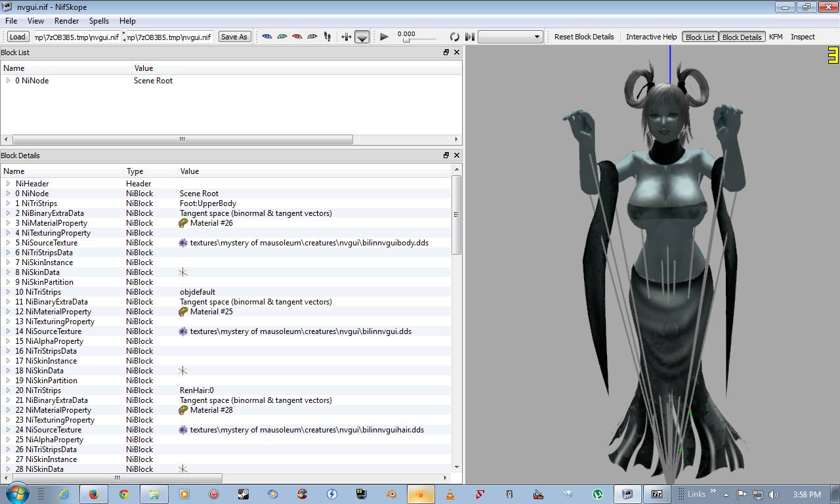The image size is (840, 504).
Task: Click the play animation button
Action: tap(385, 37)
